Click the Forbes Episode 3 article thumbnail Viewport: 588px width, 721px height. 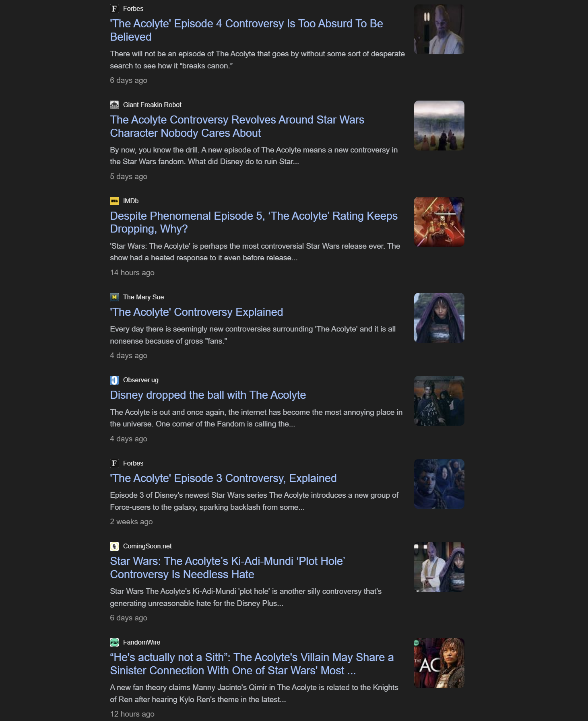(439, 484)
